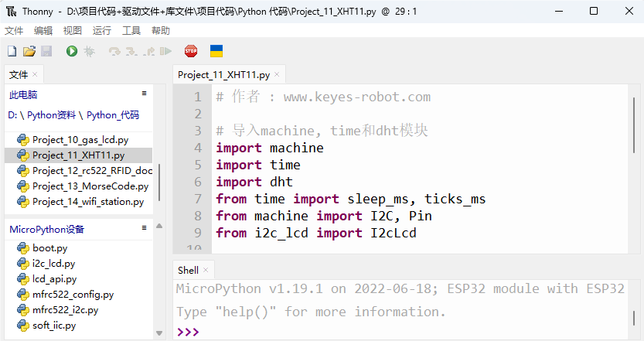The width and height of the screenshot is (644, 341).
Task: Click the D: drive path segment
Action: (12, 115)
